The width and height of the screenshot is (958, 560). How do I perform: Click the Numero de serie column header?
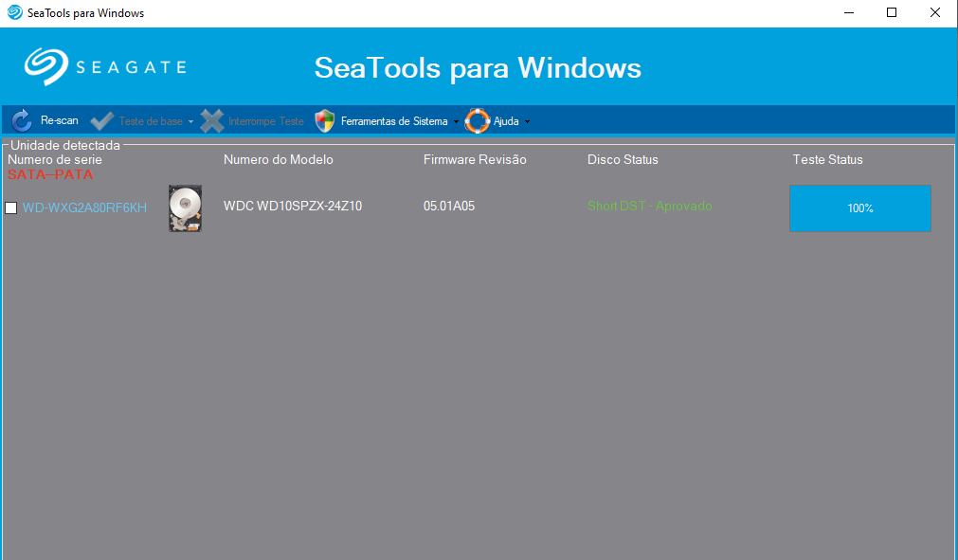(55, 159)
